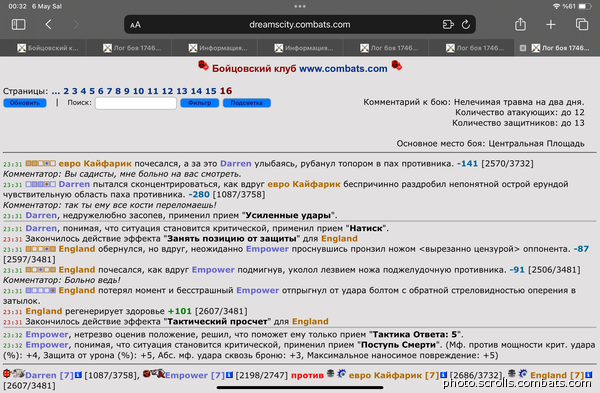Screen dimensions: 600x393
Task: Click the Подсветка button
Action: 246,103
